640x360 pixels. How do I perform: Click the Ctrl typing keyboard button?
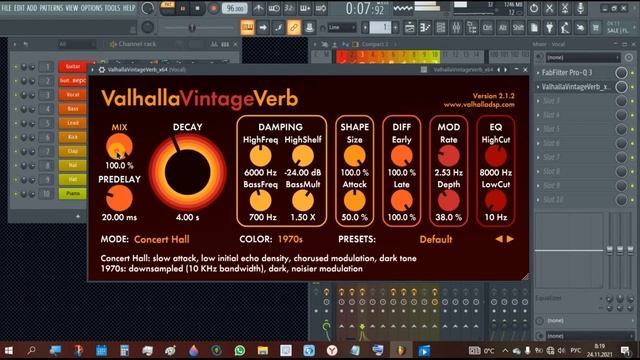click(x=487, y=27)
